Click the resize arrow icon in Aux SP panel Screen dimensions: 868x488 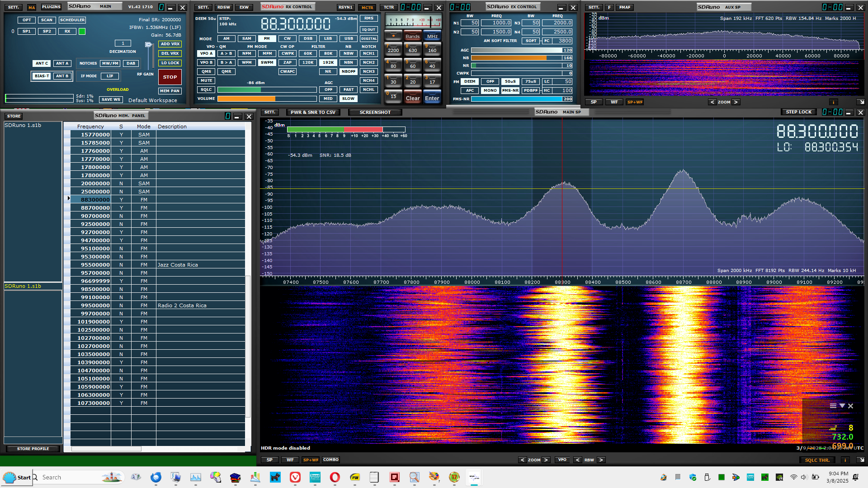pyautogui.click(x=861, y=102)
